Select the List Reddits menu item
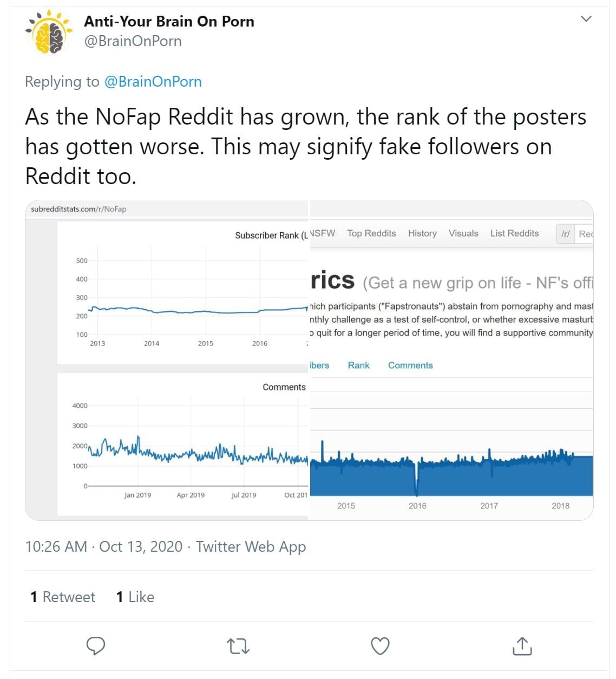The image size is (616, 679). (x=514, y=233)
